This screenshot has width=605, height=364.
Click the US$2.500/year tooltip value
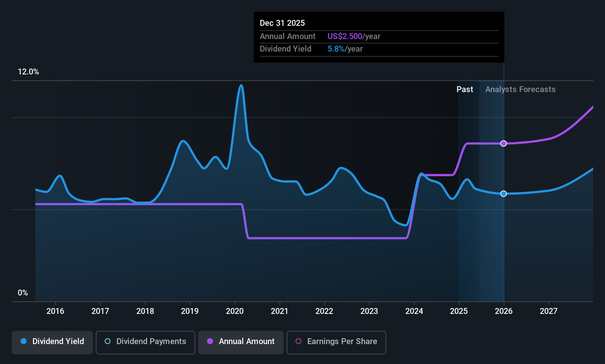point(354,36)
